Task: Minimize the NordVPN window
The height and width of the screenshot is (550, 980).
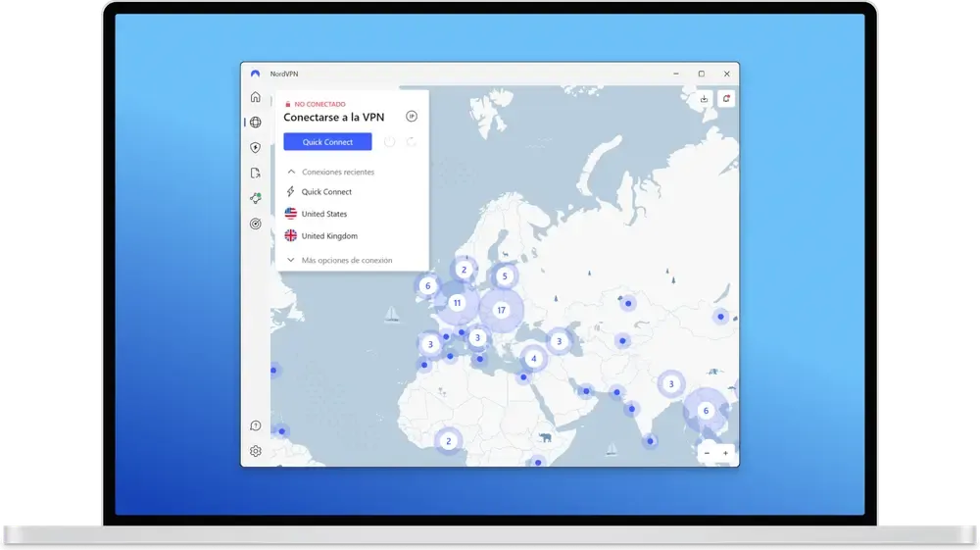Action: [676, 74]
